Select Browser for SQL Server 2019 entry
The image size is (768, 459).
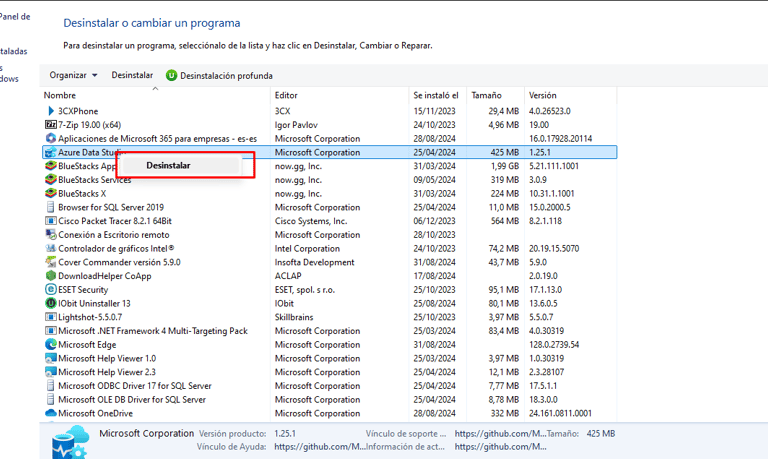tap(111, 207)
